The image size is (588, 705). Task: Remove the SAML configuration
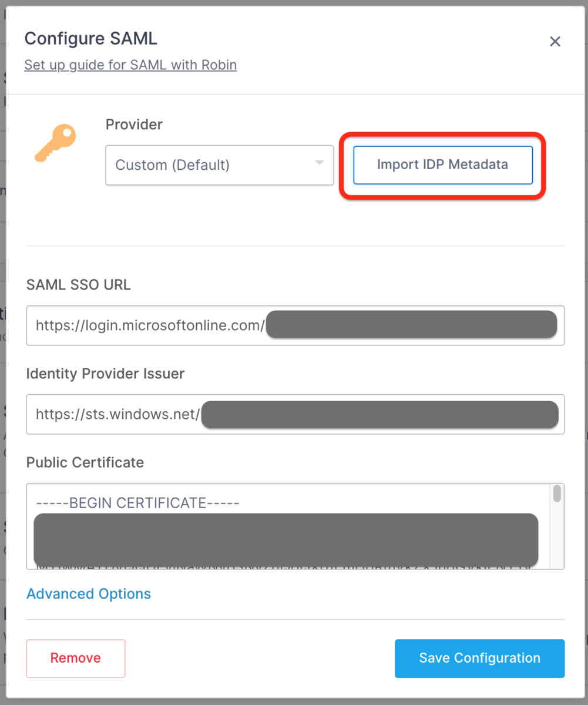coord(76,659)
